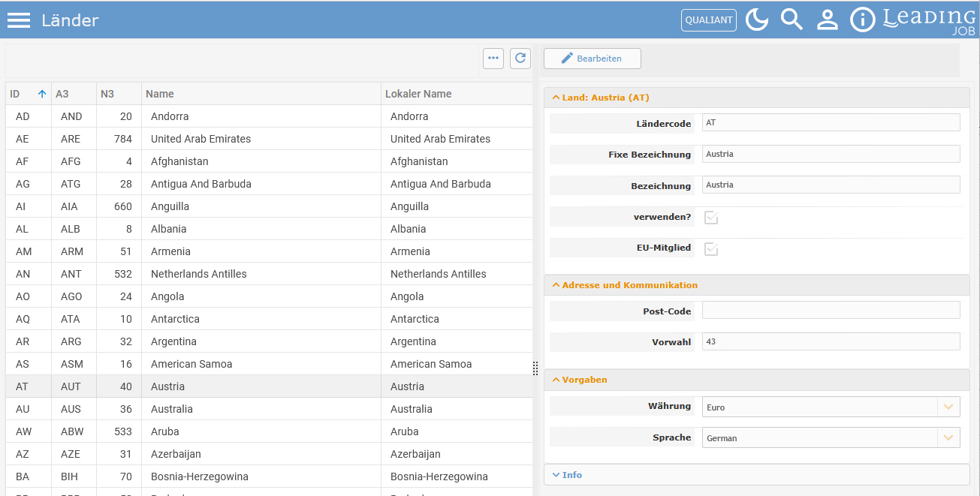Select the Azerbaijan row
Image resolution: width=980 pixels, height=496 pixels.
269,454
